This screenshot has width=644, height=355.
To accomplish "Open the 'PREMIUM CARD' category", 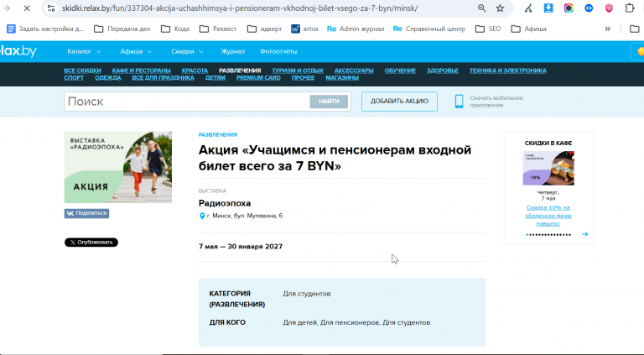I will pos(258,78).
